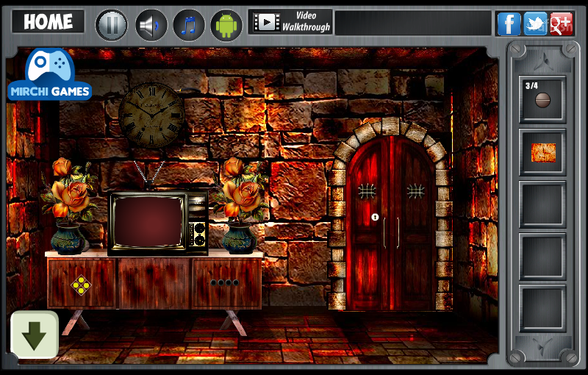Select the 3/4 ball inventory item
This screenshot has height=375, width=588.
coord(542,100)
